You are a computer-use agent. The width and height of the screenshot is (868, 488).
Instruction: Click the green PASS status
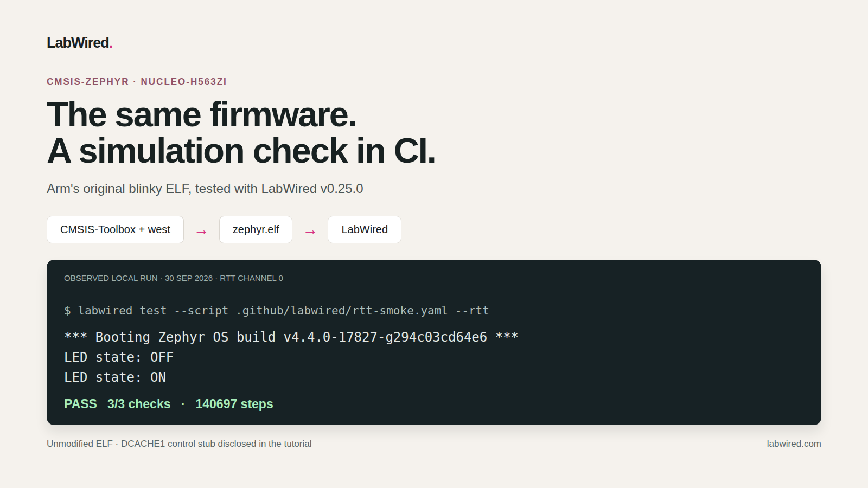[80, 404]
